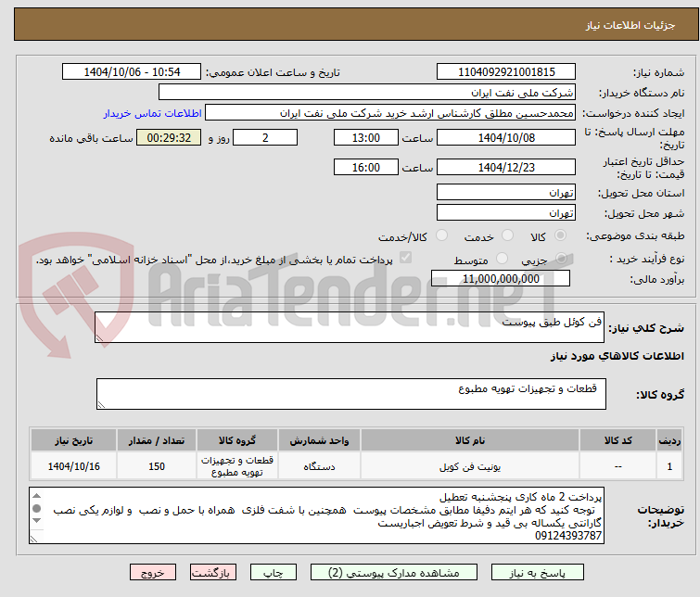Viewport: 700px width, 597px height.
Task: Select the جزیی purchase type radio
Action: 561,259
